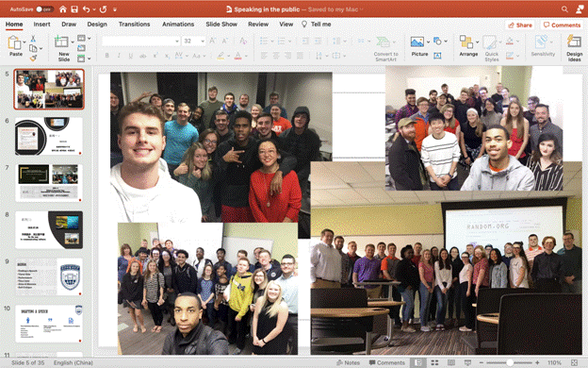The width and height of the screenshot is (588, 368).
Task: Switch to the Transitions tab
Action: (134, 24)
